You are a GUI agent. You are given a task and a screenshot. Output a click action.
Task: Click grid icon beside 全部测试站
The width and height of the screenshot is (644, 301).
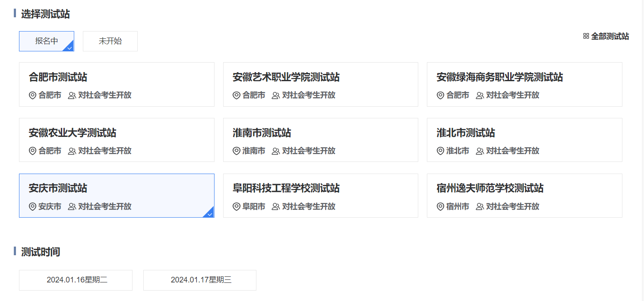[x=586, y=36]
